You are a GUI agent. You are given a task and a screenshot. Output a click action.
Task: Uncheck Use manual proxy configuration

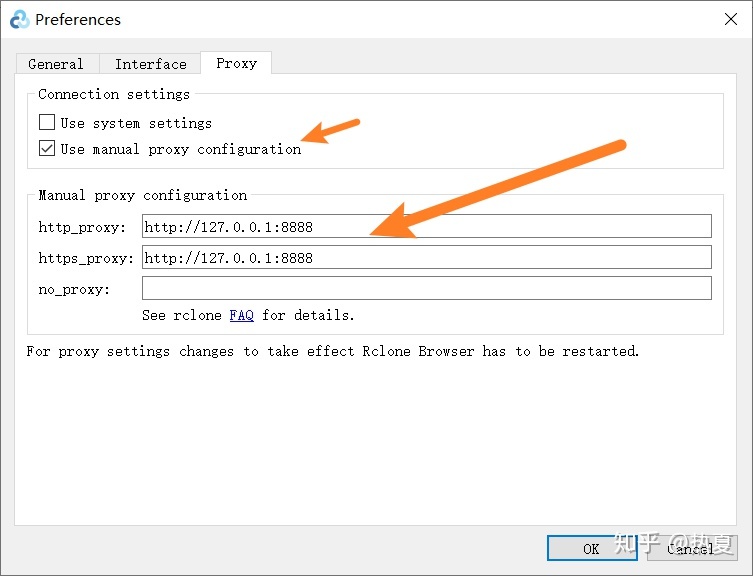coord(47,149)
